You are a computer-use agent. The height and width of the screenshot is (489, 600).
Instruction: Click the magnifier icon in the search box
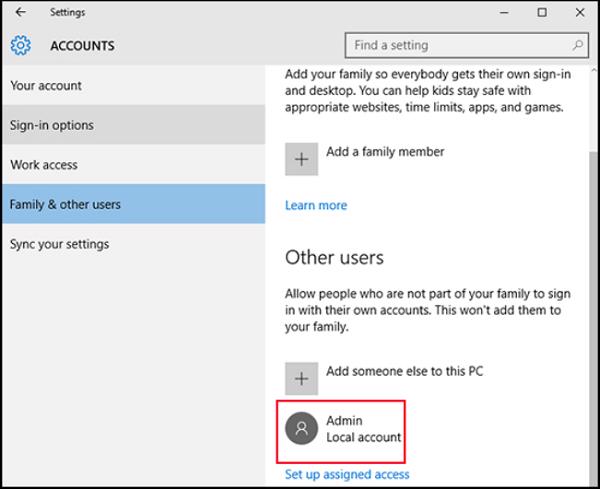(x=576, y=45)
